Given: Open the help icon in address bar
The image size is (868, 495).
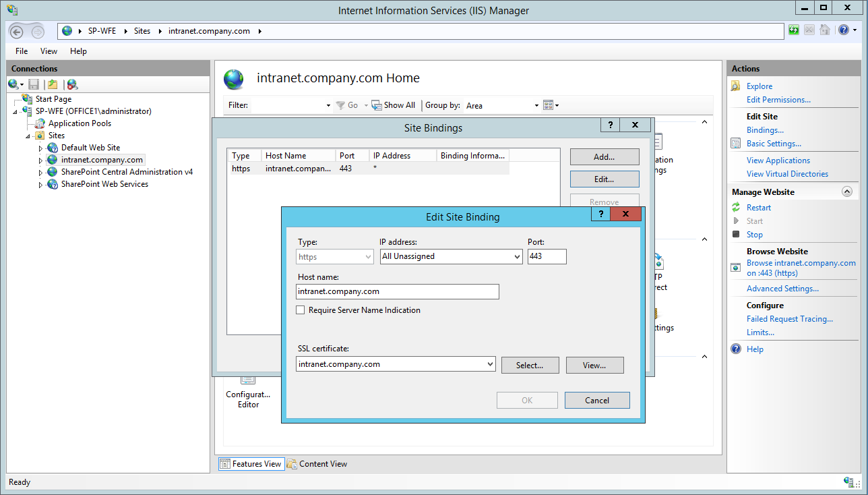Looking at the screenshot, I should pos(844,30).
